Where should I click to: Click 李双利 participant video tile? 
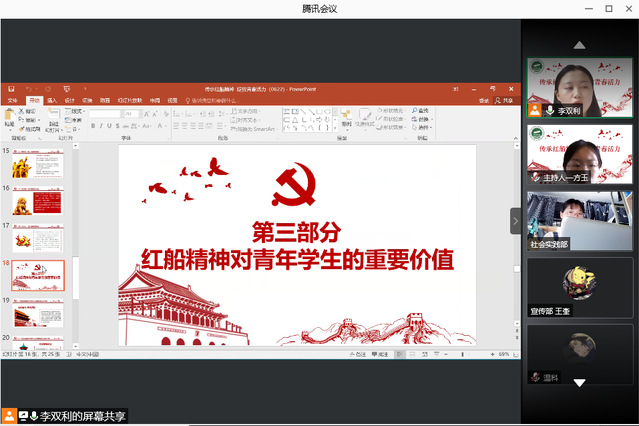pos(580,88)
